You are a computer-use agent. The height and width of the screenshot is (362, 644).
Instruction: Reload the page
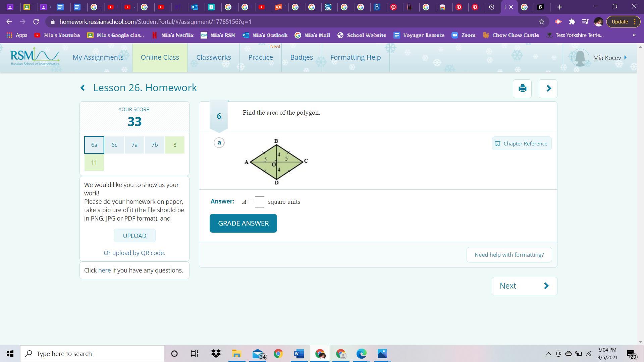36,22
